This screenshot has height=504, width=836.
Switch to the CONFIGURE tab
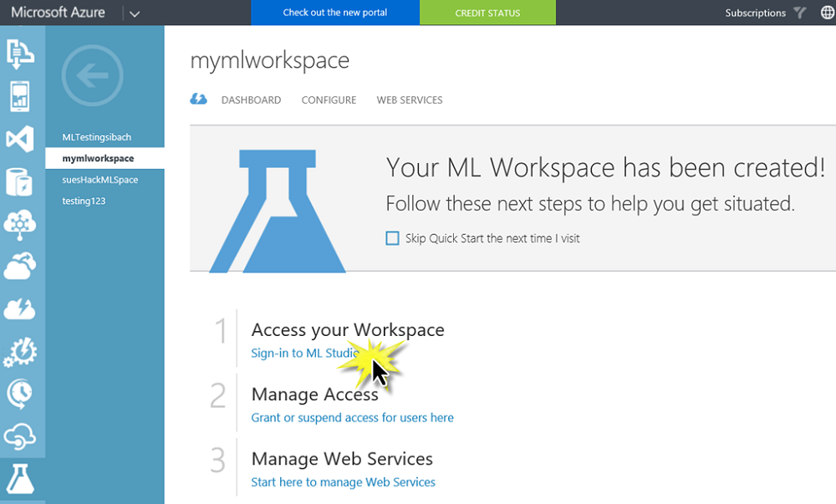[329, 100]
